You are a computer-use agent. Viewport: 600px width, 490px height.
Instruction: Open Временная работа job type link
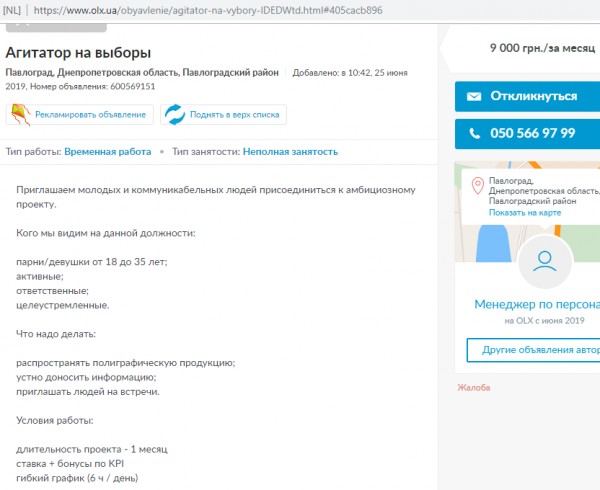pos(108,152)
